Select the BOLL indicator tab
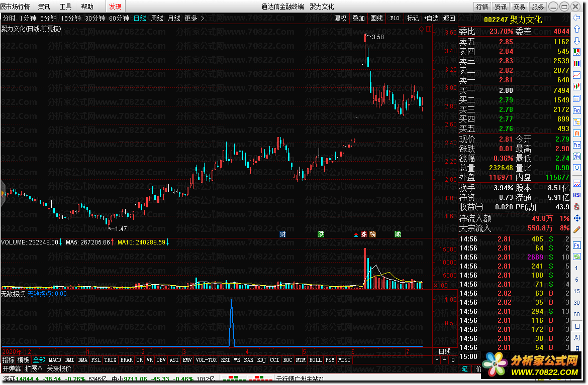 [315, 360]
